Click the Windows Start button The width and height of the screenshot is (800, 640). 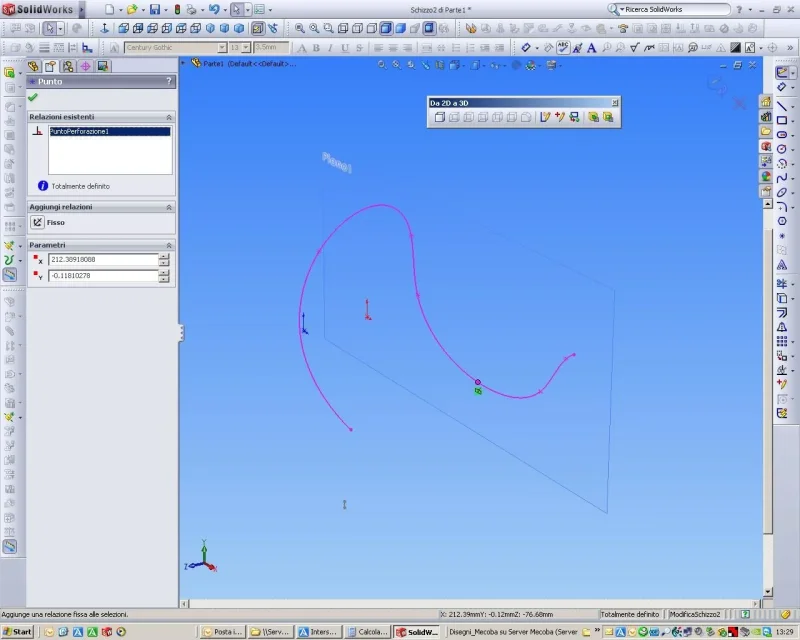(17, 632)
